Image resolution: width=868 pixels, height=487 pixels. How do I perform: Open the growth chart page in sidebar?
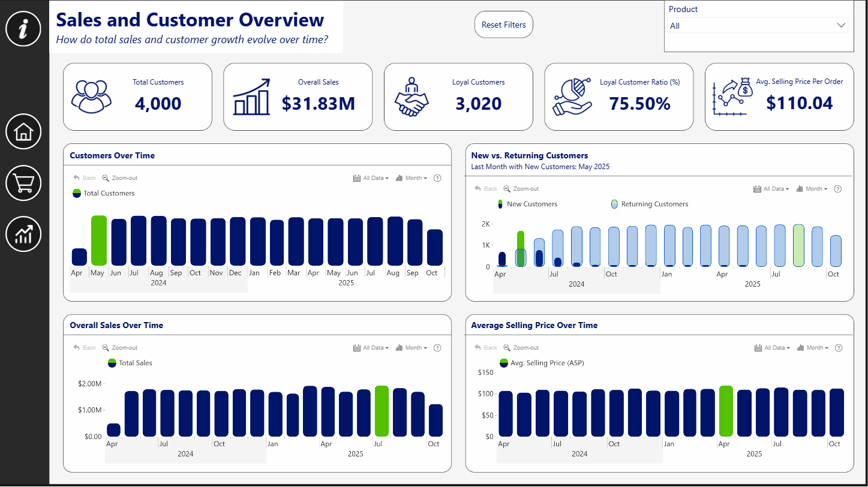[23, 234]
